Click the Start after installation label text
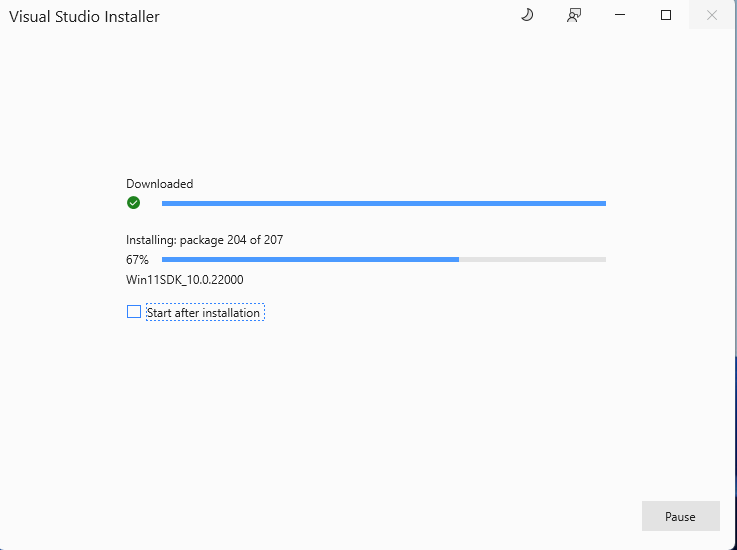This screenshot has width=737, height=550. coord(204,313)
